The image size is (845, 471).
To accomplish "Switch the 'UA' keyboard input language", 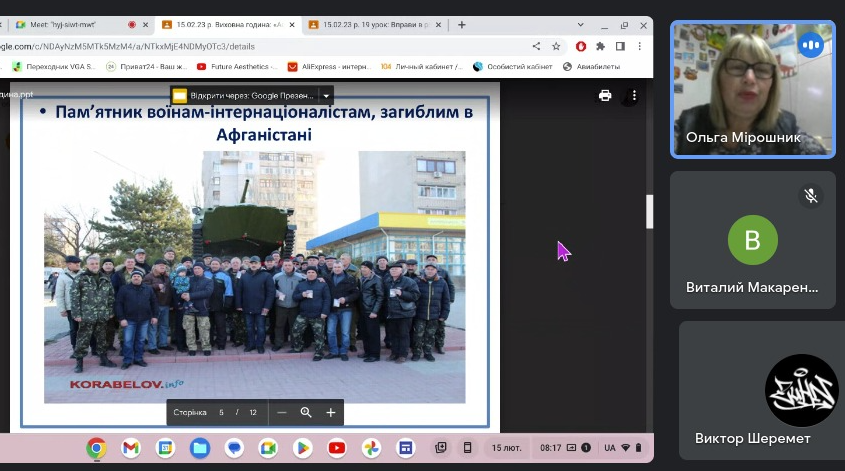I will (x=609, y=448).
